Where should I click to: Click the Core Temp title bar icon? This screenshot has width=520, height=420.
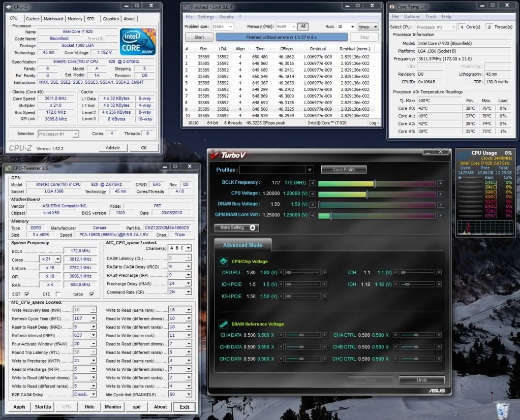tap(392, 7)
